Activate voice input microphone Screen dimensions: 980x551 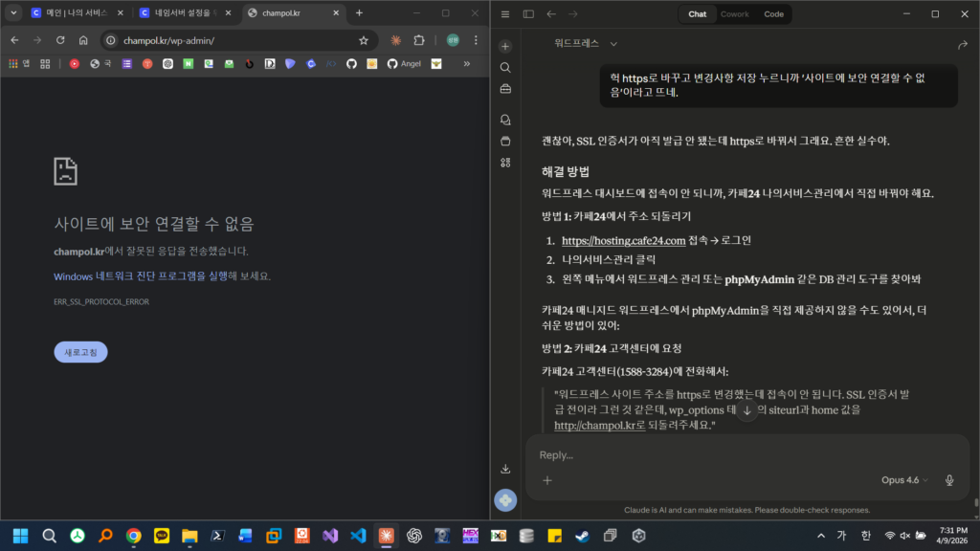(x=948, y=480)
